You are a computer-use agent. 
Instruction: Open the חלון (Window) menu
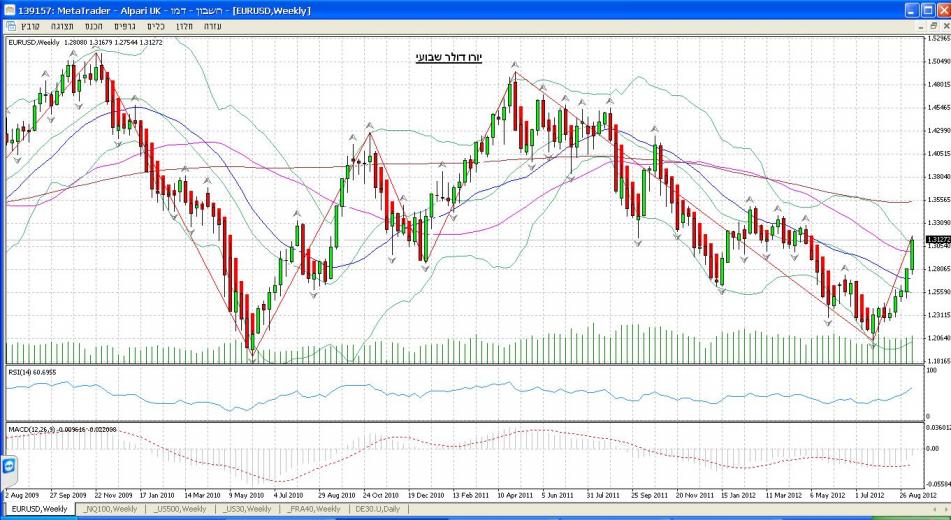(x=185, y=25)
